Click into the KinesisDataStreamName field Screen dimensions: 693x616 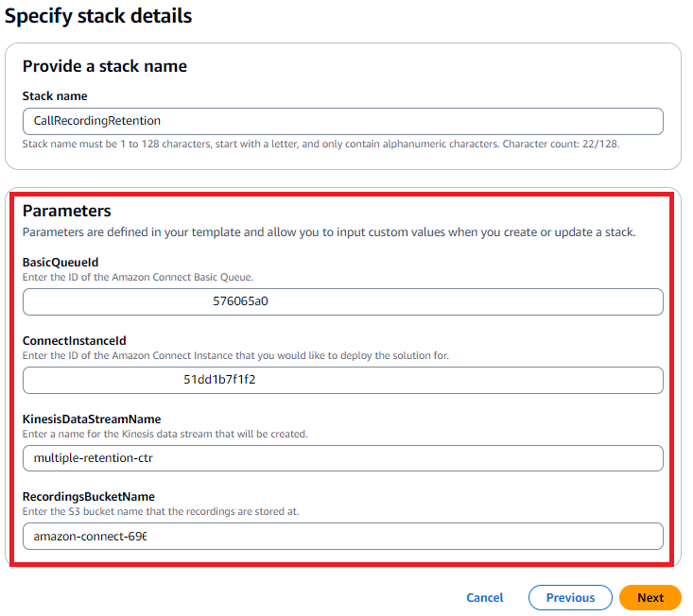[x=342, y=458]
